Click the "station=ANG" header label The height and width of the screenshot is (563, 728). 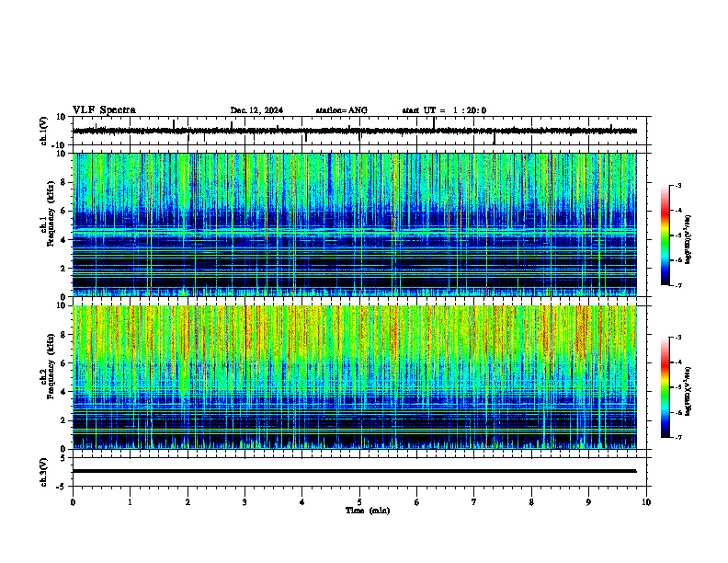342,110
